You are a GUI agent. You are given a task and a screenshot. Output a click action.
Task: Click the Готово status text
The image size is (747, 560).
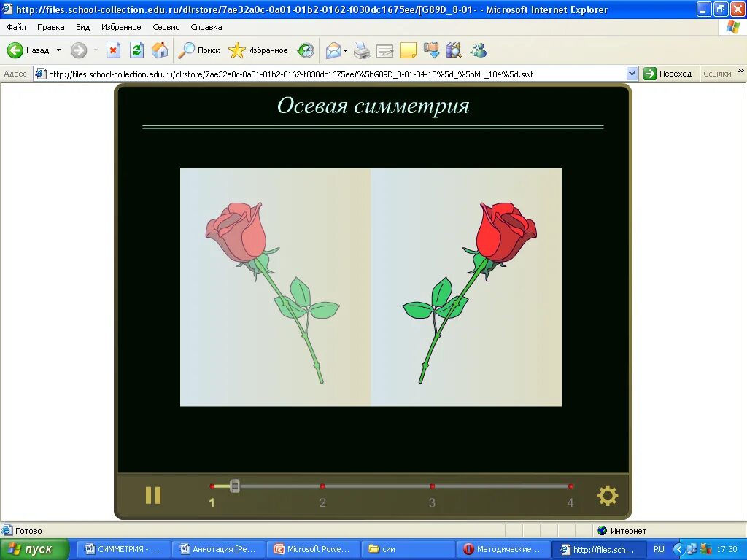pyautogui.click(x=28, y=531)
